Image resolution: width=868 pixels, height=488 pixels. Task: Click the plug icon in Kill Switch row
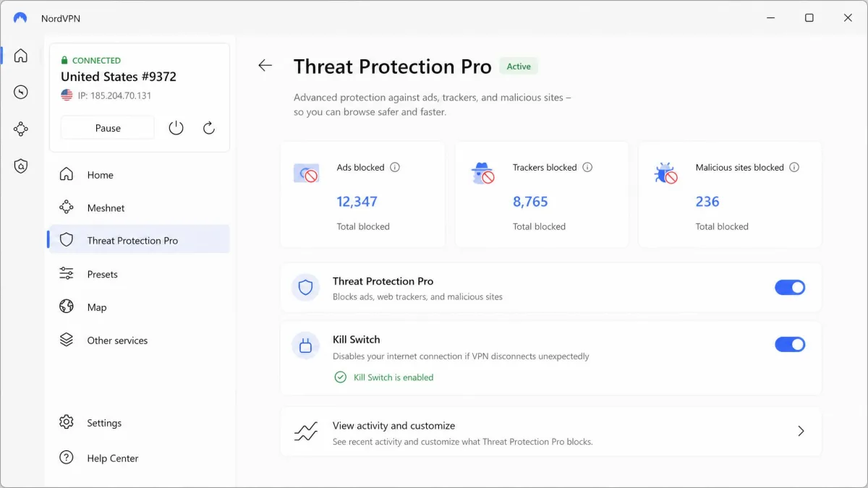(x=305, y=346)
